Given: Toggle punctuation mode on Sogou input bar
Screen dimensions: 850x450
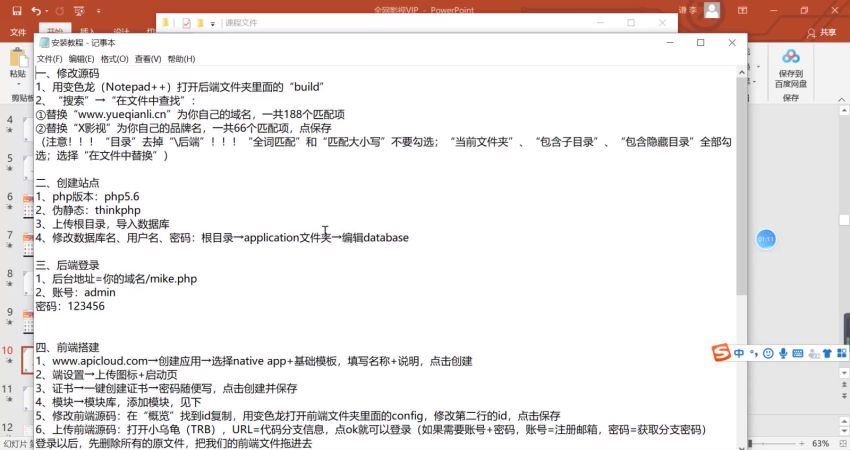Looking at the screenshot, I should tap(754, 353).
